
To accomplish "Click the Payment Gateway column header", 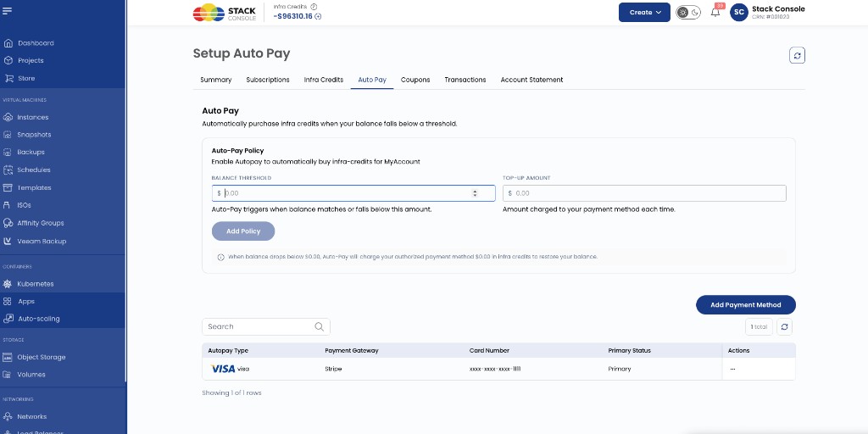I will 352,350.
